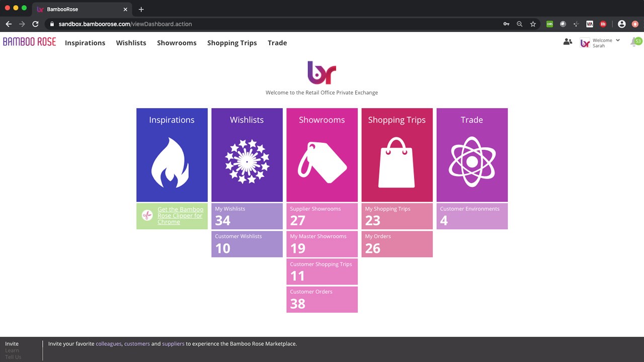This screenshot has height=362, width=644.
Task: Click the Trade tile heading
Action: pyautogui.click(x=472, y=120)
